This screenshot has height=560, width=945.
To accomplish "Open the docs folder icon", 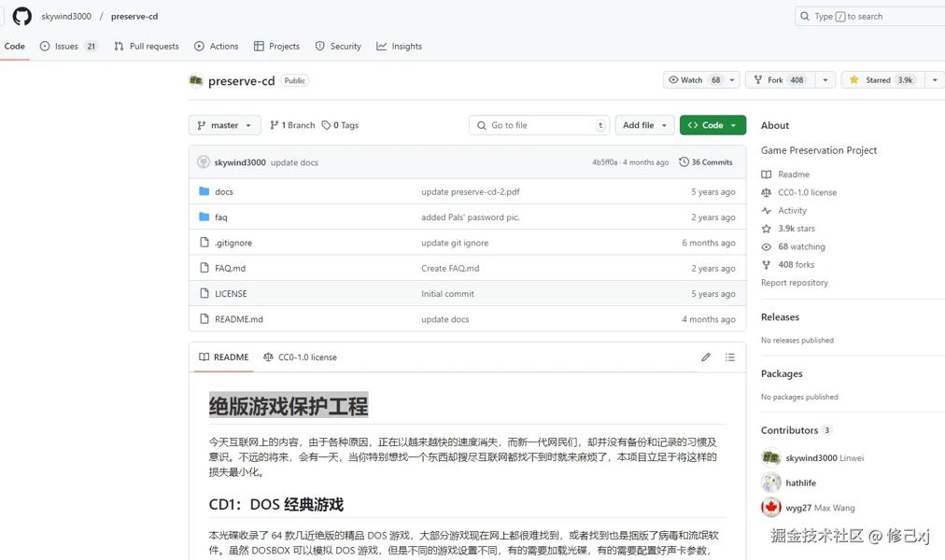I will pyautogui.click(x=205, y=191).
